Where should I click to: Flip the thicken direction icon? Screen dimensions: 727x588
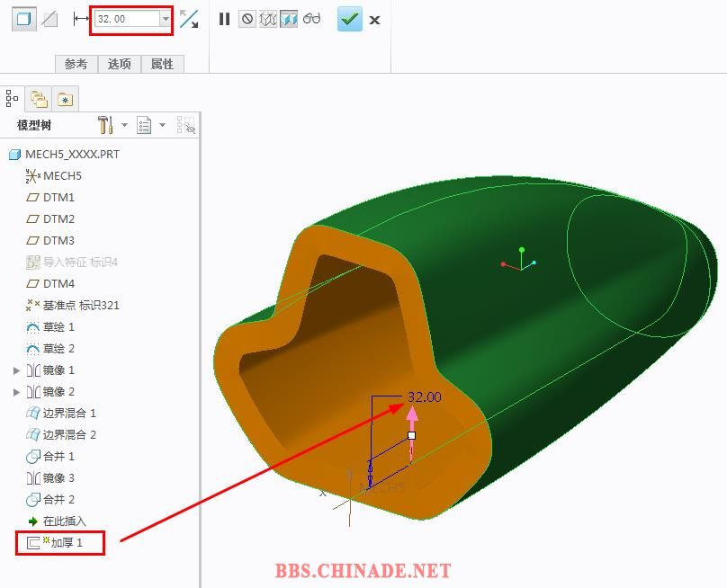click(189, 19)
